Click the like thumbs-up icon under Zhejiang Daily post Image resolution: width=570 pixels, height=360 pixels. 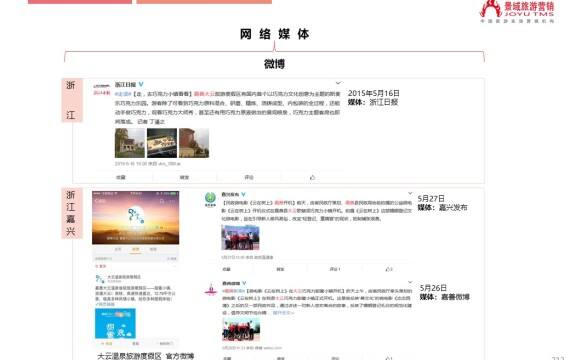coord(312,177)
